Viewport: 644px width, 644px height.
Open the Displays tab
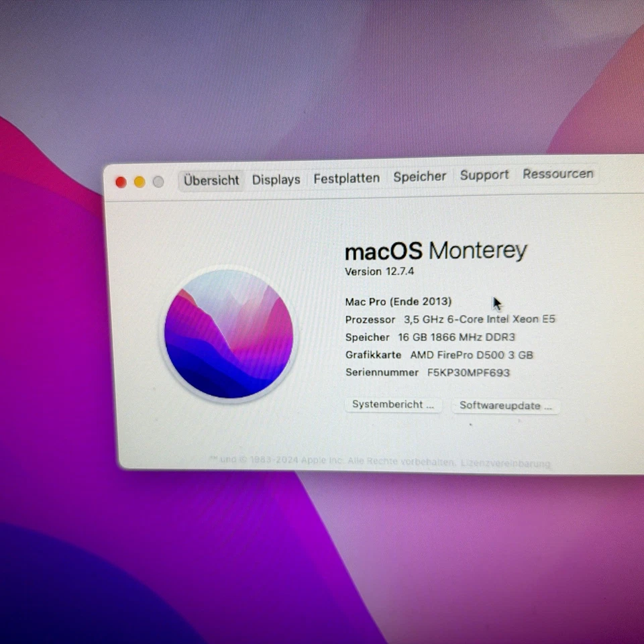(276, 180)
